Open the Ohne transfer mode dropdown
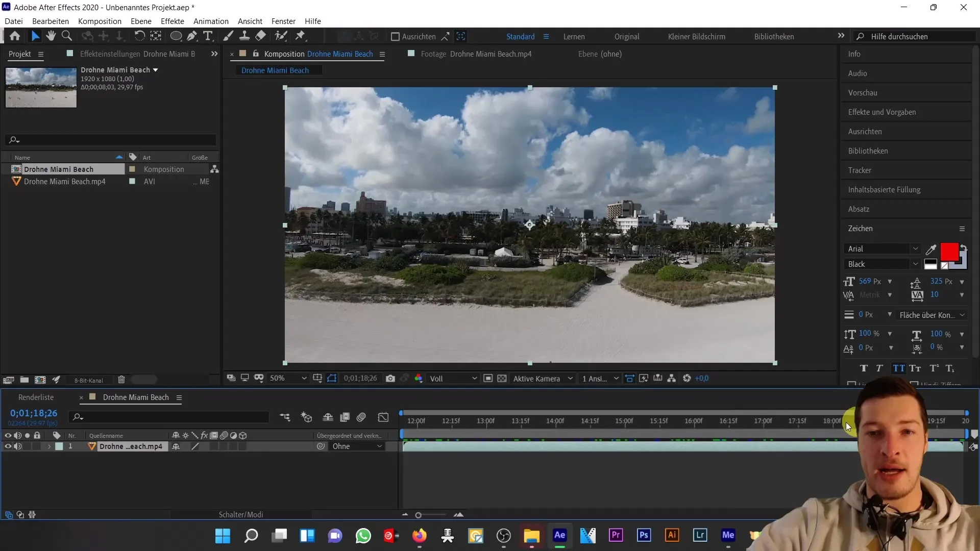This screenshot has width=980, height=551. click(356, 447)
